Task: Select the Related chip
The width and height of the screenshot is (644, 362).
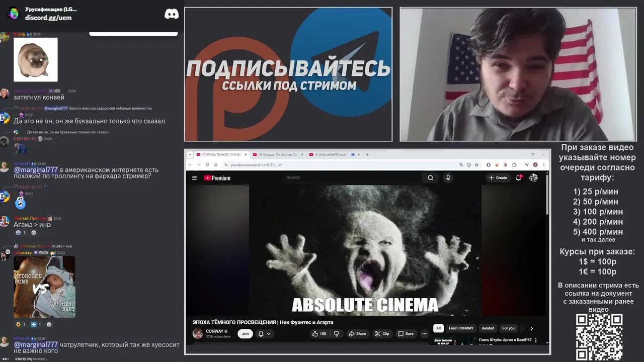Action: tap(488, 328)
